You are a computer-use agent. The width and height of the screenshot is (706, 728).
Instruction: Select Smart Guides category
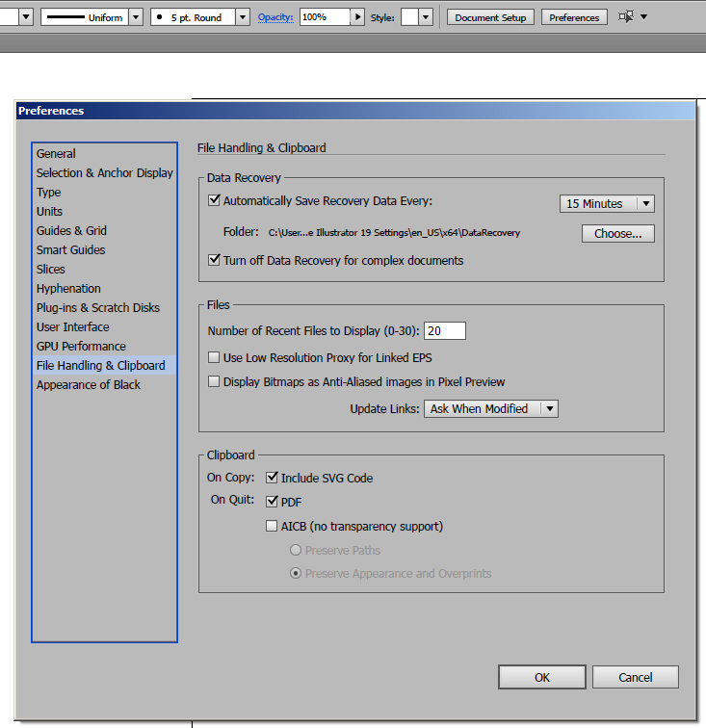(104, 249)
